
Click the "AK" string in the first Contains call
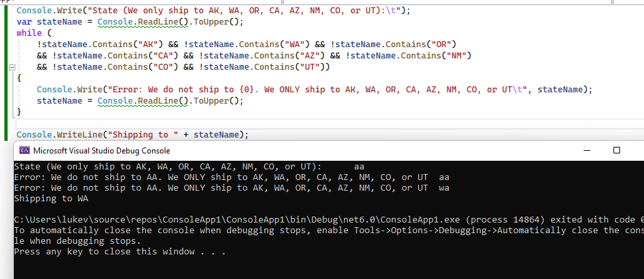point(149,44)
